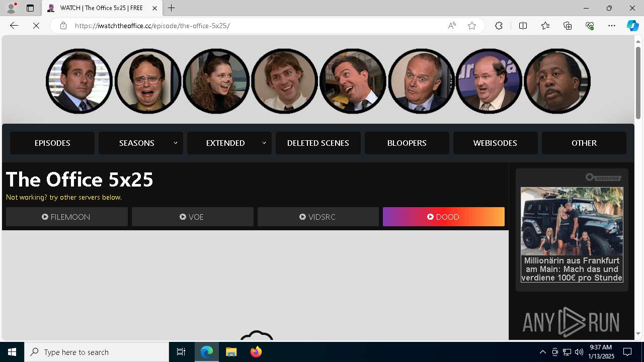Screen dimensions: 644x362
Task: Open File Explorer from taskbar
Action: pyautogui.click(x=231, y=352)
